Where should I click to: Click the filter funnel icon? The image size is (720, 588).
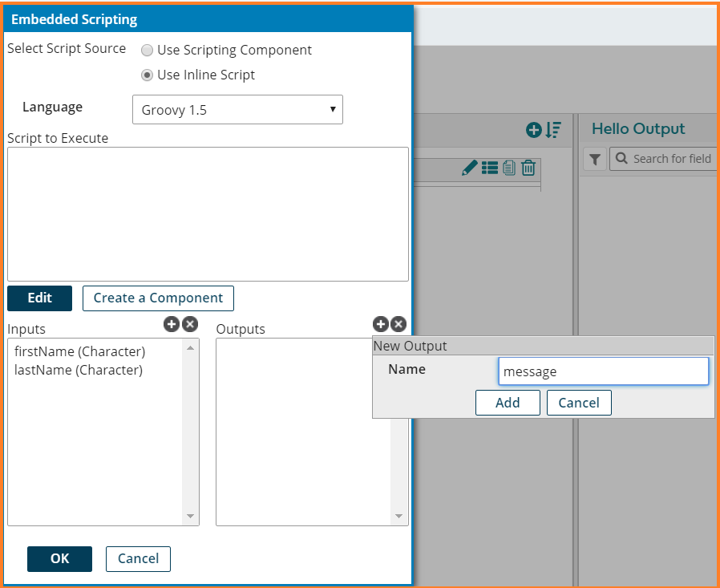[594, 159]
